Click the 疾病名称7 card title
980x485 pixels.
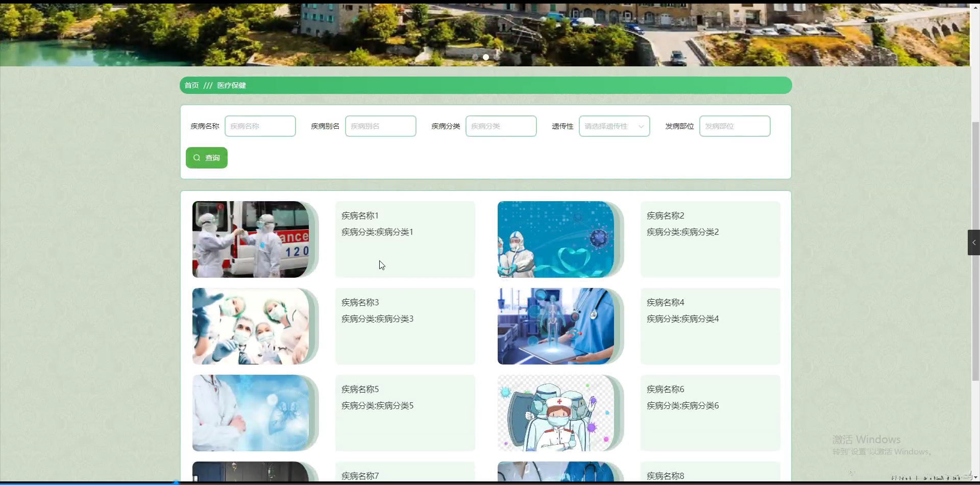tap(360, 476)
